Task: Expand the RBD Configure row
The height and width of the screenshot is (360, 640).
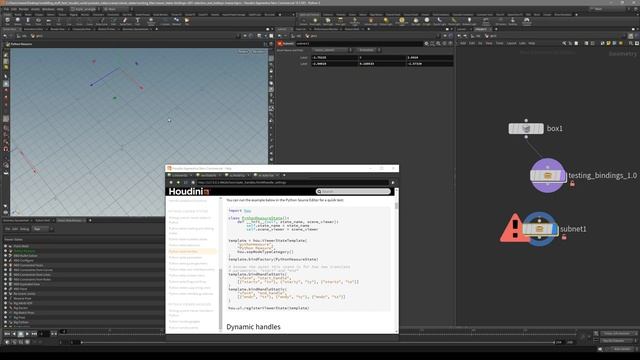Action: point(5,260)
